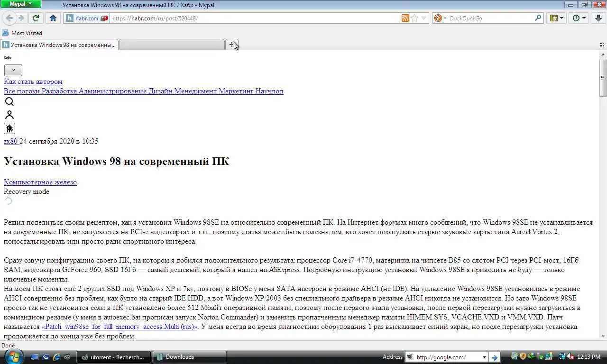Select the blank second tab
The width and height of the screenshot is (607, 364).
coord(172,45)
